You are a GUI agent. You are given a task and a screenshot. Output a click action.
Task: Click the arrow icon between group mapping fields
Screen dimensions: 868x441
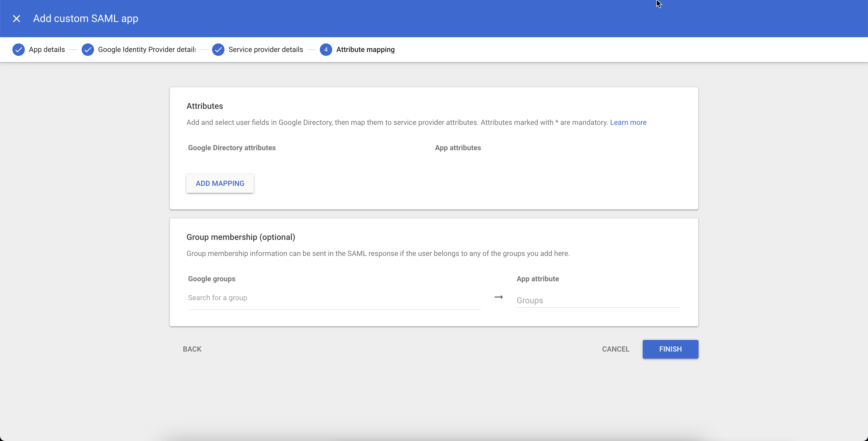point(498,297)
